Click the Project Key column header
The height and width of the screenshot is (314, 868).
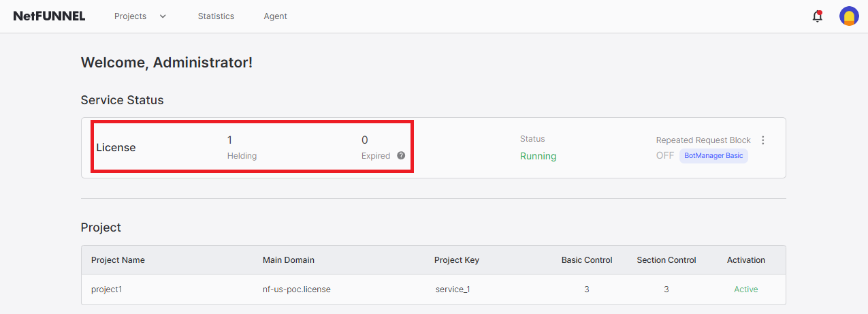(457, 260)
